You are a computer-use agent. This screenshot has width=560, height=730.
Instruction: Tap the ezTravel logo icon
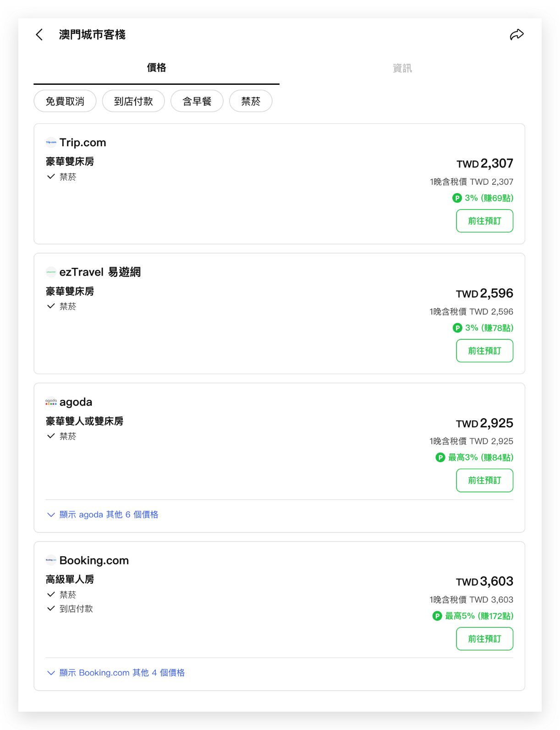click(51, 272)
